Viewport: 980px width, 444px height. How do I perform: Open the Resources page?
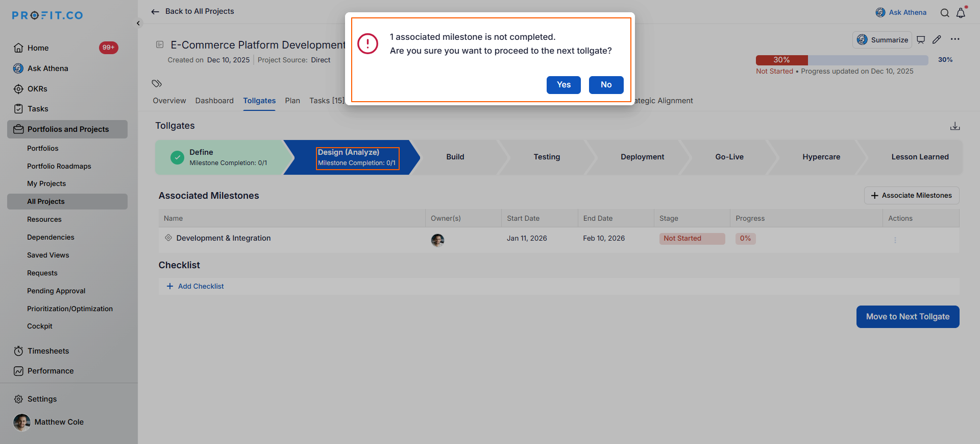pos(44,219)
